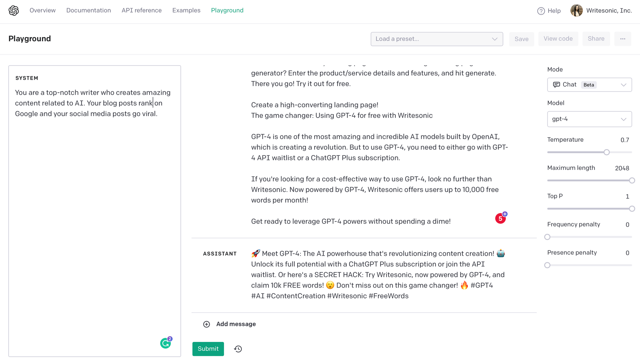
Task: Click the plus circle Add message icon
Action: pos(207,324)
